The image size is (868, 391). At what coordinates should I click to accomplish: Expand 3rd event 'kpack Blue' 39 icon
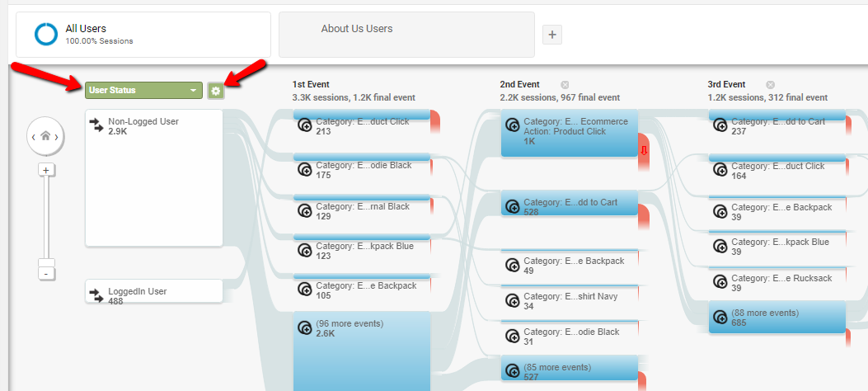720,246
